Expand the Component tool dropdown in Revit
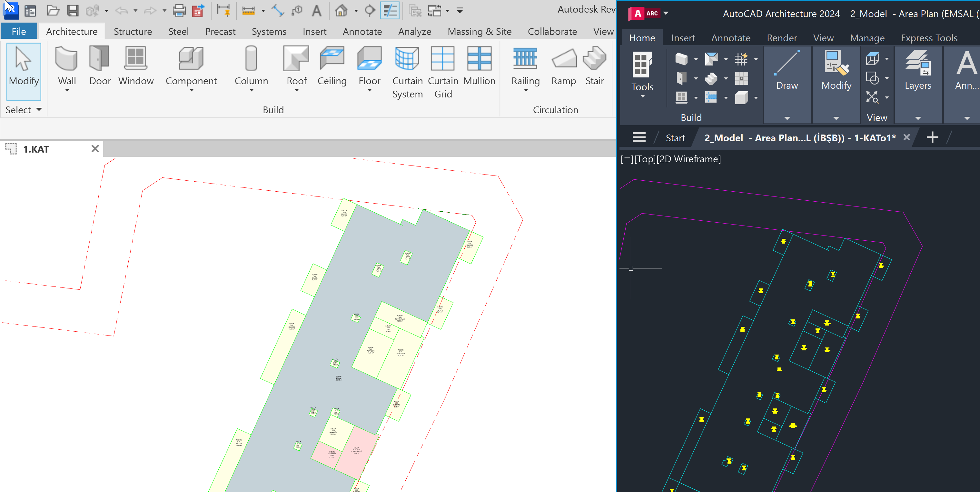The height and width of the screenshot is (492, 980). click(x=191, y=91)
